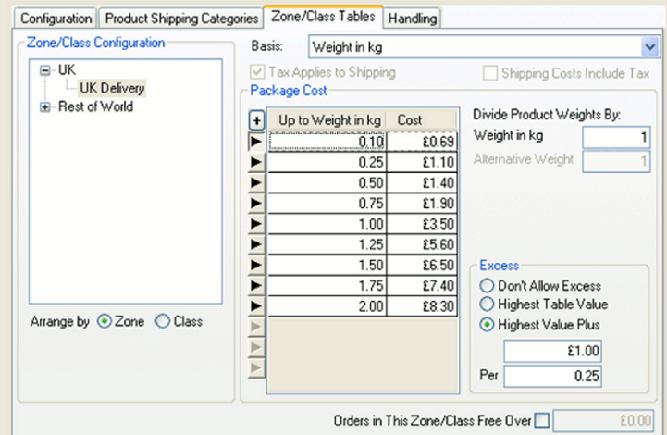Select Highest Table Value radio button

click(487, 305)
